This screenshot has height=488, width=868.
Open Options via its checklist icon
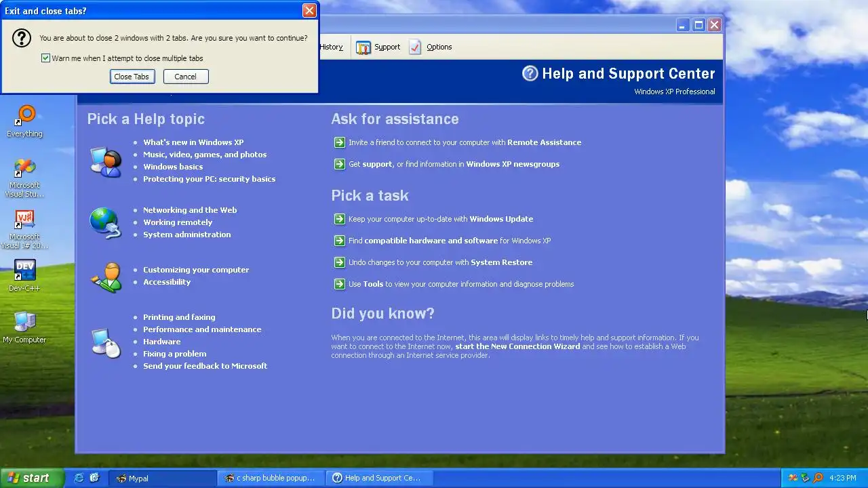pos(415,47)
